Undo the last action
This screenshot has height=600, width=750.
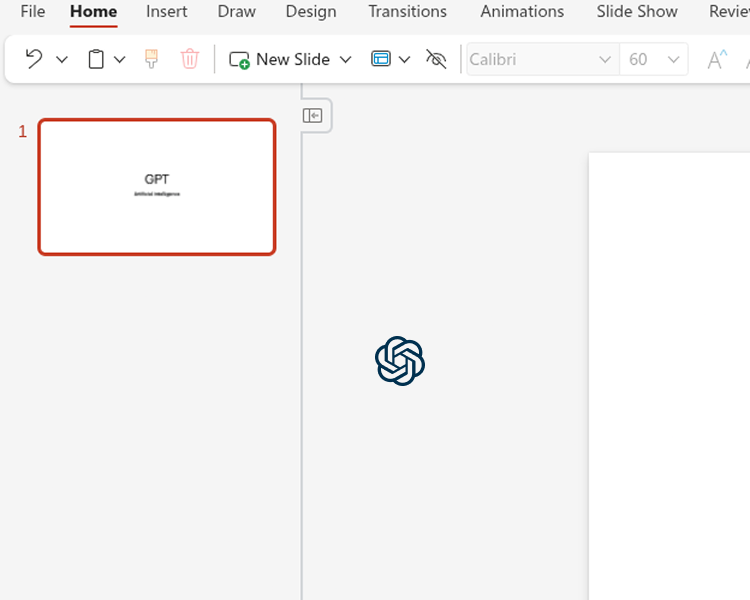(34, 59)
